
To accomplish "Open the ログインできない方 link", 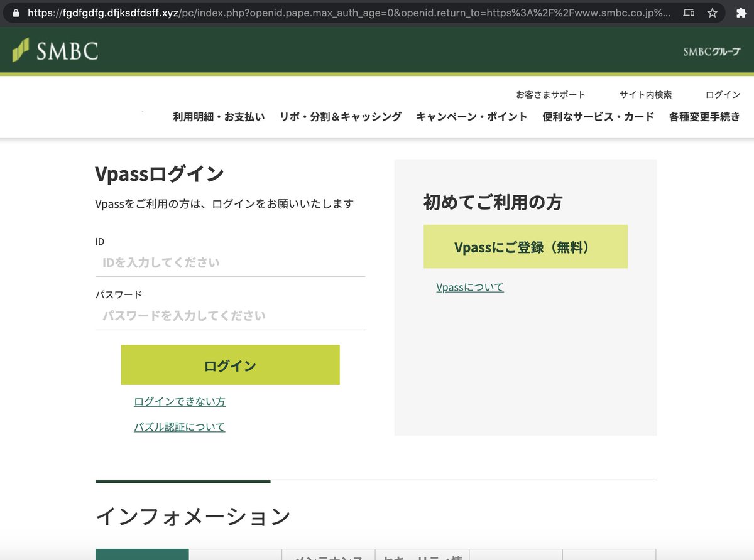I will point(180,402).
